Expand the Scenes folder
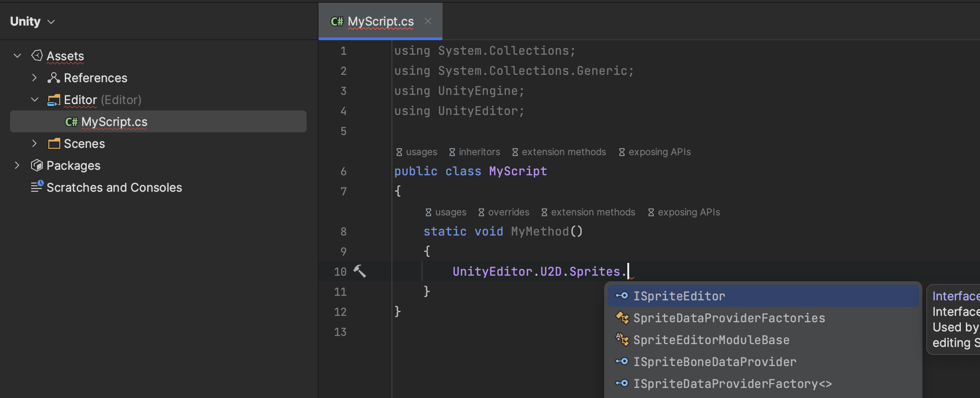This screenshot has height=398, width=980. pyautogui.click(x=34, y=143)
